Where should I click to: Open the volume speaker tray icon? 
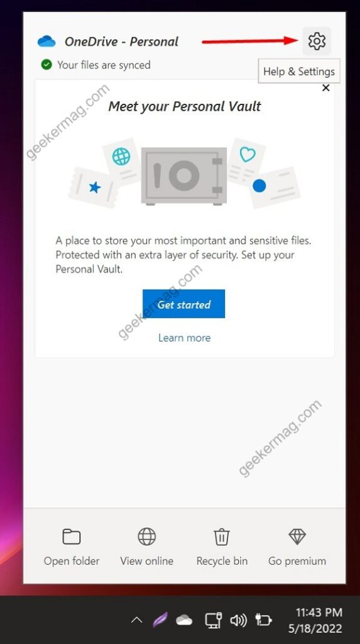(x=238, y=620)
